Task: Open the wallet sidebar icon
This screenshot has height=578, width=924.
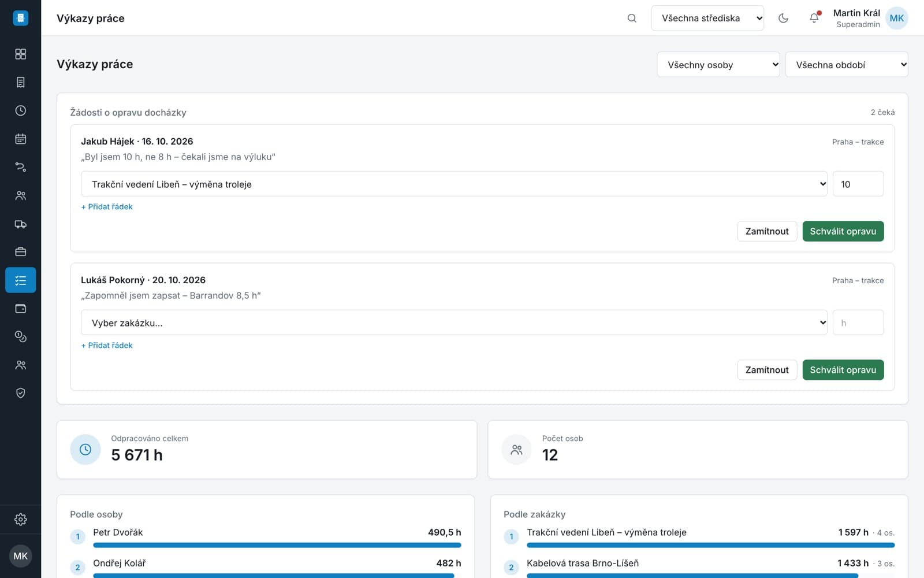Action: [20, 309]
